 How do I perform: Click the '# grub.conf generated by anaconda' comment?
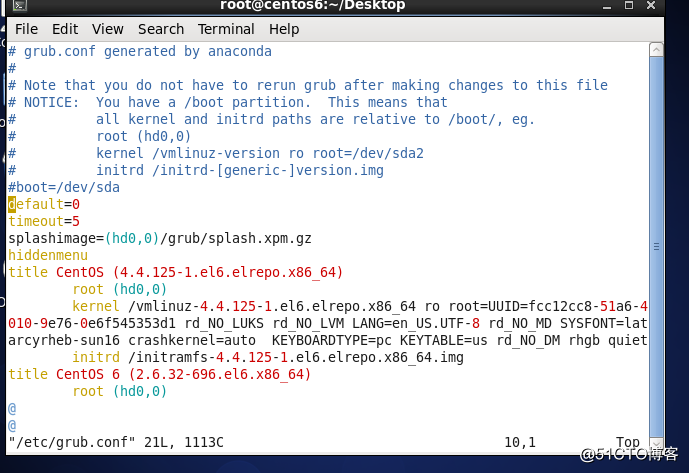(x=140, y=51)
